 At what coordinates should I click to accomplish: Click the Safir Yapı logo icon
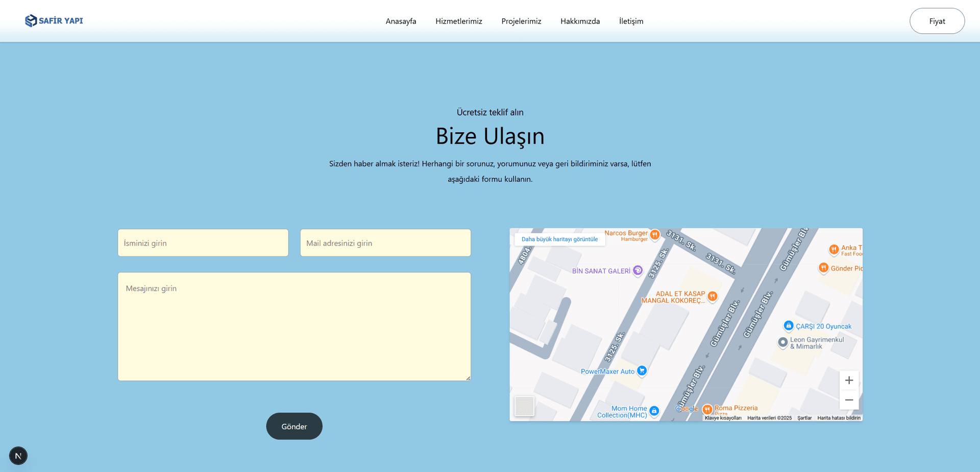pos(31,20)
